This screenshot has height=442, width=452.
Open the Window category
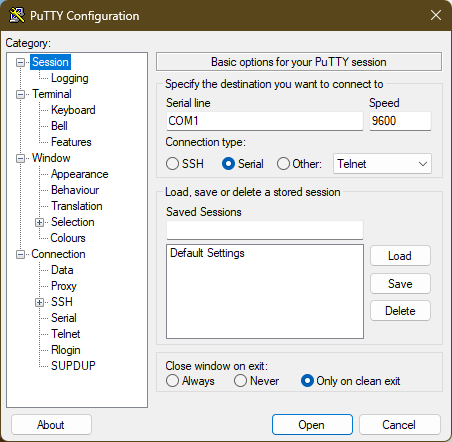51,158
